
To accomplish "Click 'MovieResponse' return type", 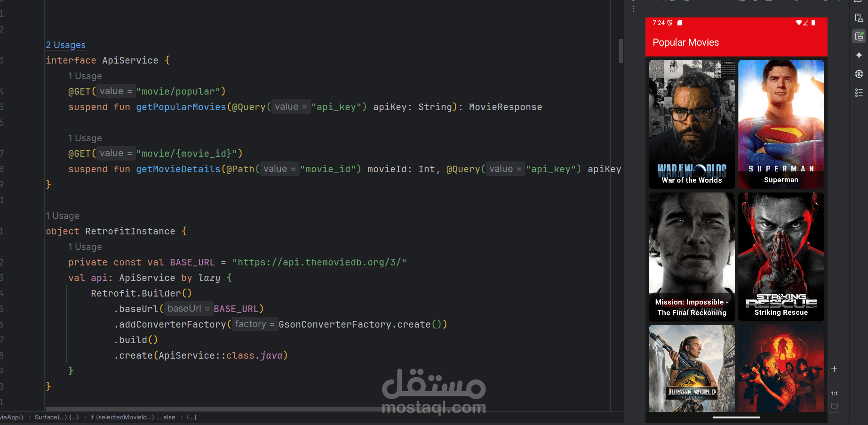I will point(505,107).
